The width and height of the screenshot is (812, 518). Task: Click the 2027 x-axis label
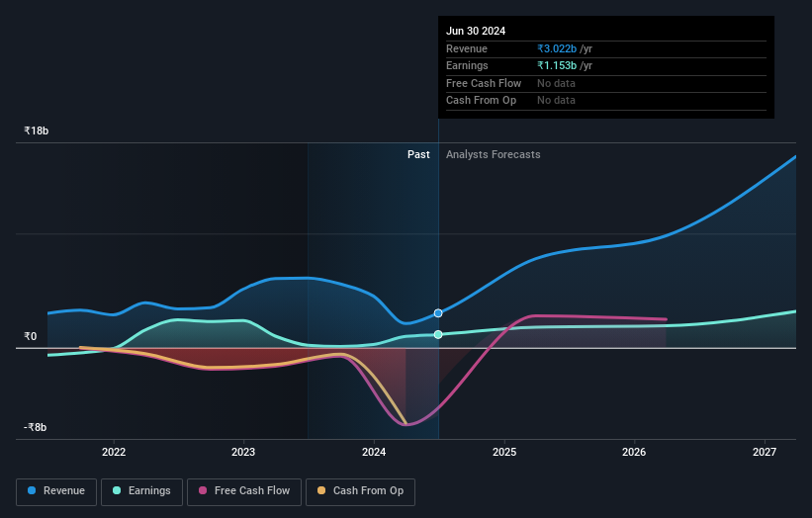click(765, 452)
